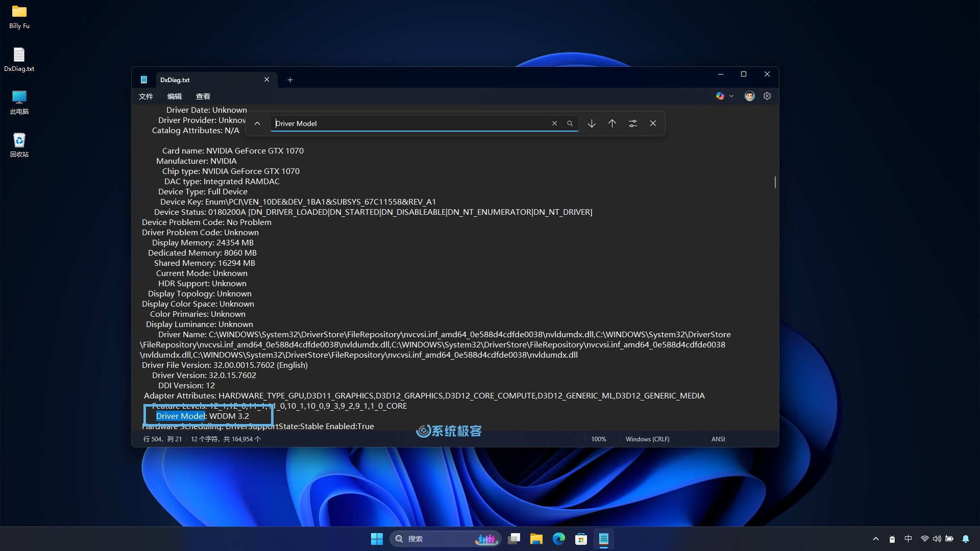980x551 pixels.
Task: Open the 查看 menu
Action: click(x=203, y=96)
